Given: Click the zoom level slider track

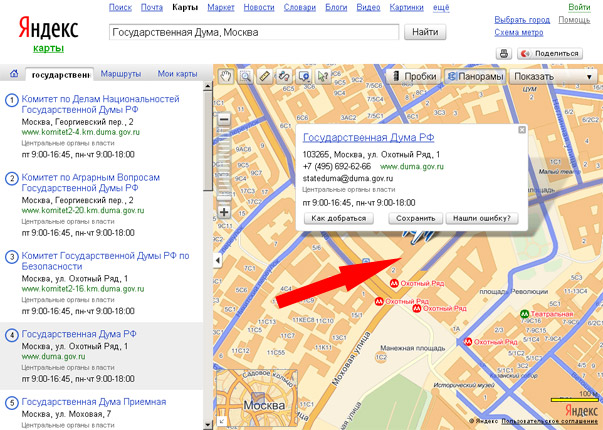Looking at the screenshot, I should pyautogui.click(x=224, y=165).
